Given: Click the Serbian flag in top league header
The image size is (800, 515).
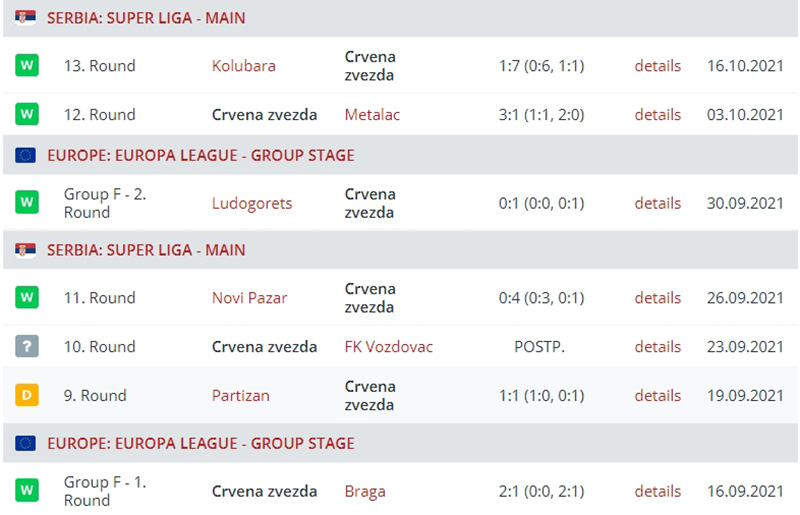Looking at the screenshot, I should pos(25,18).
